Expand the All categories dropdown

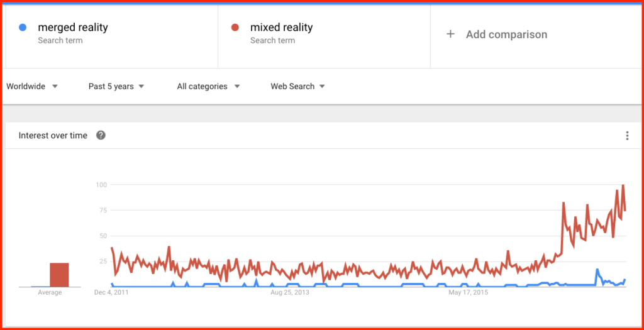click(x=209, y=86)
